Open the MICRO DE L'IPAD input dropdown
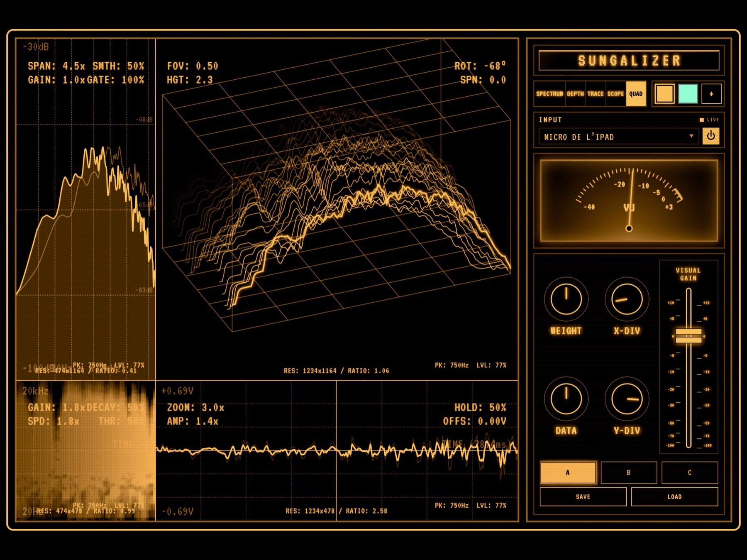Screen dimensions: 747x560 pyautogui.click(x=619, y=137)
